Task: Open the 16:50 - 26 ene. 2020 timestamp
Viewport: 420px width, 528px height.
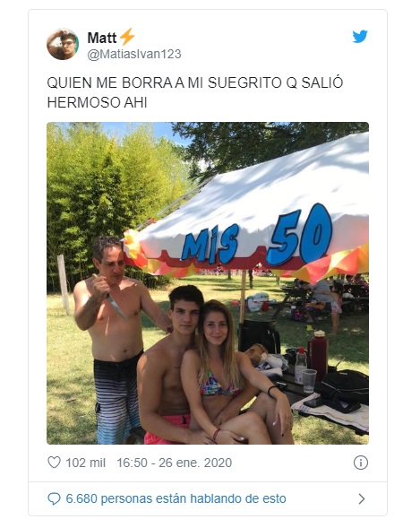Action: pyautogui.click(x=175, y=463)
